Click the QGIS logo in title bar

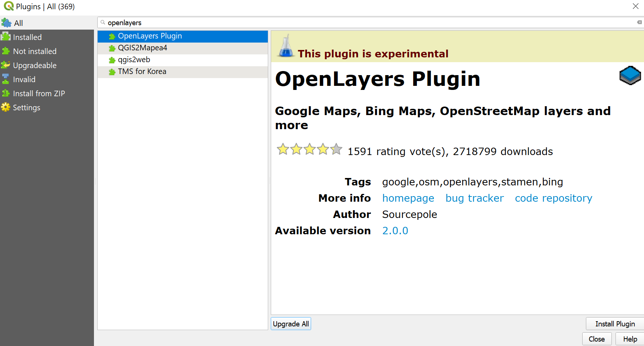pyautogui.click(x=9, y=6)
